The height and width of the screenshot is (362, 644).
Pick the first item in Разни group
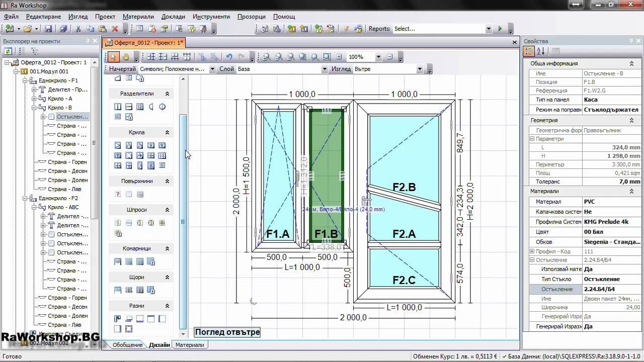click(118, 318)
